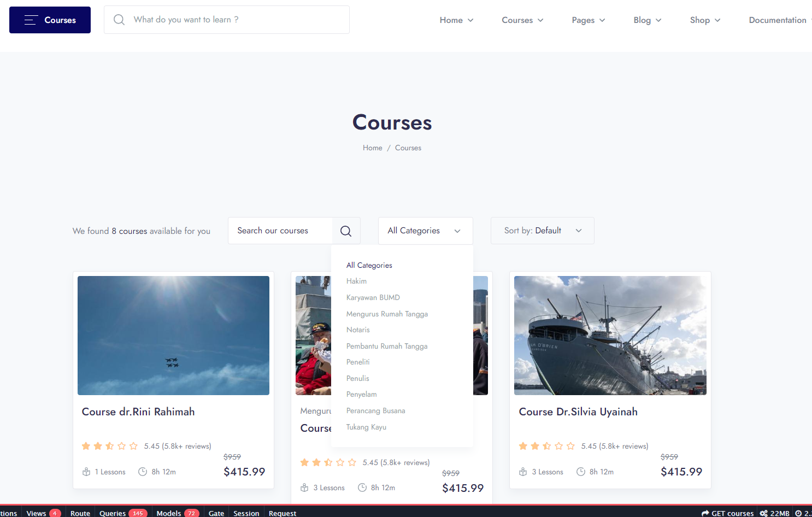Open the search icon in the header
This screenshot has height=517, width=812.
[119, 20]
